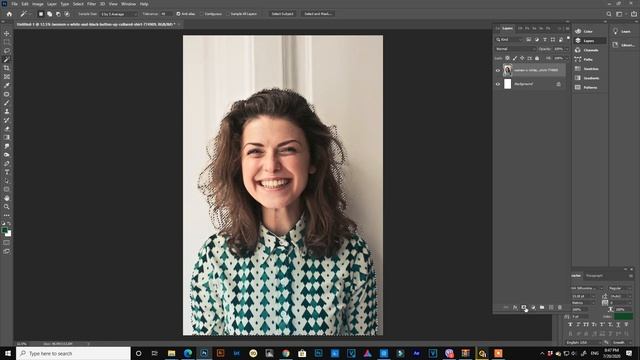Choose Add to Selection mode icon
This screenshot has height=360, width=640.
pyautogui.click(x=49, y=14)
